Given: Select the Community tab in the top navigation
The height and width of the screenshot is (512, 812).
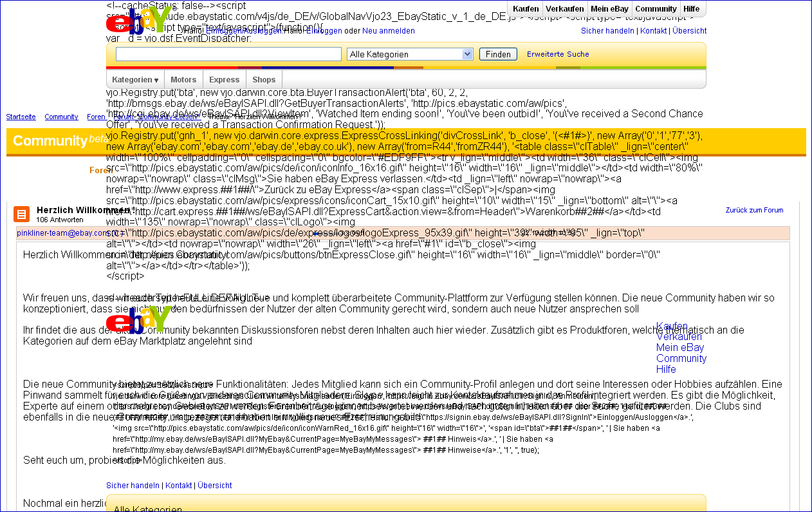Looking at the screenshot, I should [x=656, y=9].
